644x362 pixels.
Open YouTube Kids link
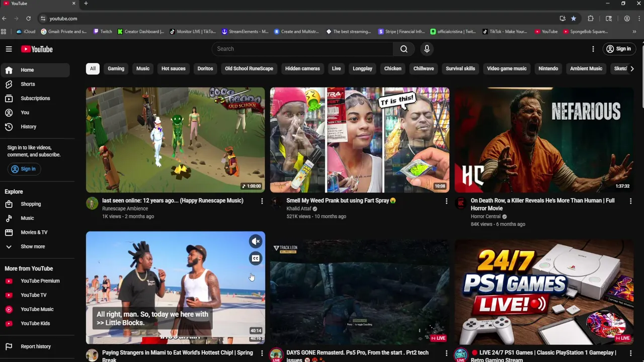[x=35, y=323]
